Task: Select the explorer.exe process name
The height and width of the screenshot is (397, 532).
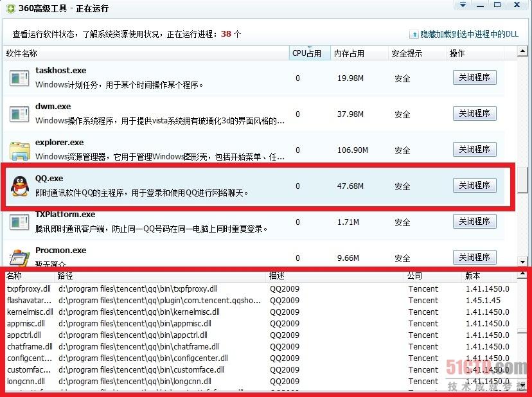Action: (59, 143)
